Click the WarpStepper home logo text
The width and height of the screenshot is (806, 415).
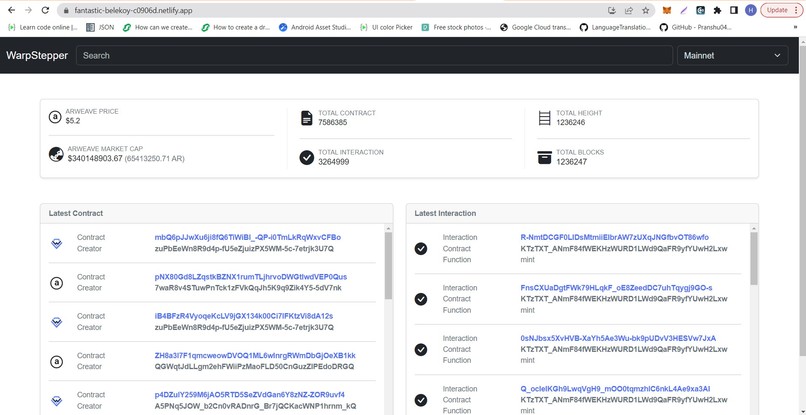[x=37, y=56]
